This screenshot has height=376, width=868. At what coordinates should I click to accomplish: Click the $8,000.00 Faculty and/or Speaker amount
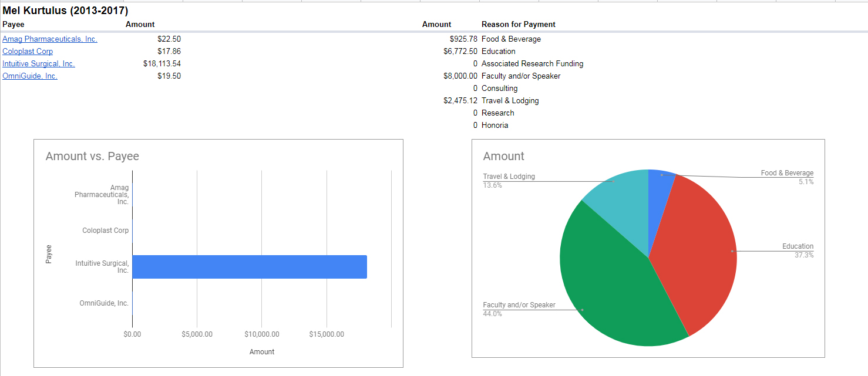click(x=460, y=76)
